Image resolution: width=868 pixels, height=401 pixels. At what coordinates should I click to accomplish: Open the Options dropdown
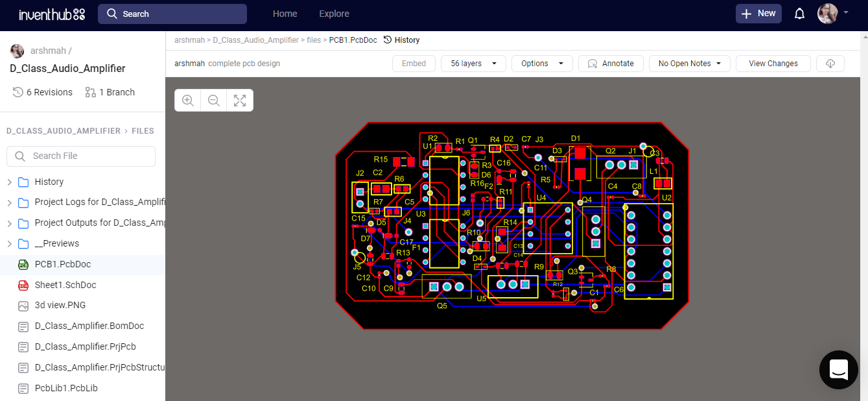[542, 63]
